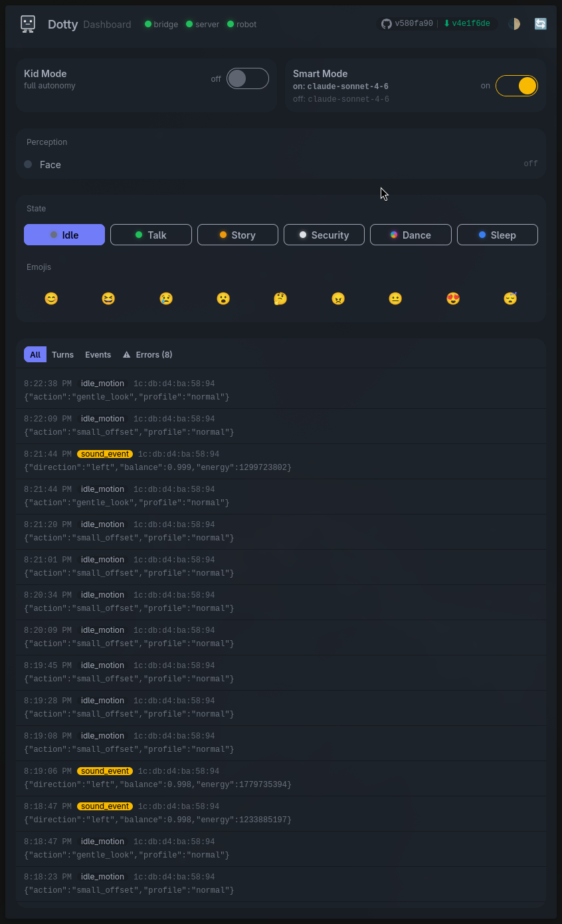Click Smart Mode on: claude-sonnet-4-6 text
The width and height of the screenshot is (562, 924).
pos(341,86)
